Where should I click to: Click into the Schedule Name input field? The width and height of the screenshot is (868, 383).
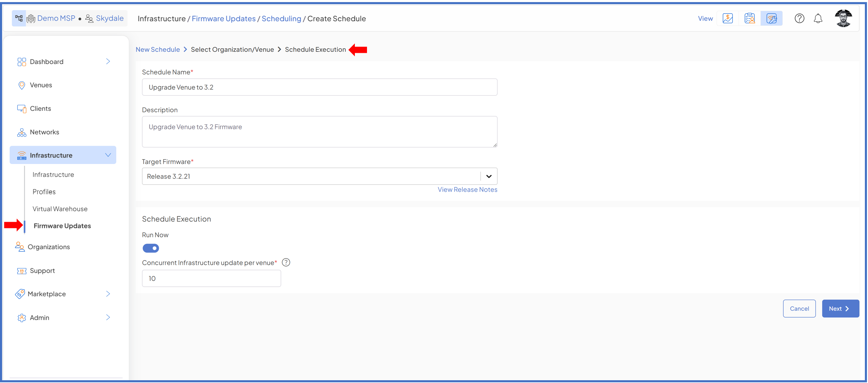click(319, 87)
